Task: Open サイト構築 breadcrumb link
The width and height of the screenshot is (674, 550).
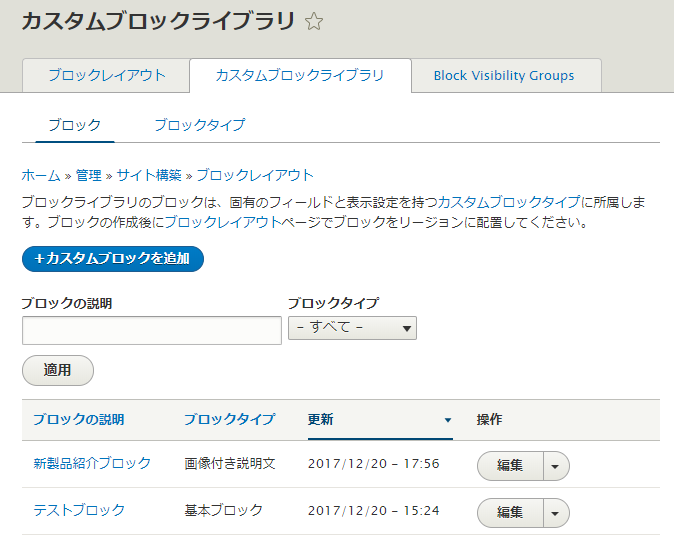Action: [148, 175]
